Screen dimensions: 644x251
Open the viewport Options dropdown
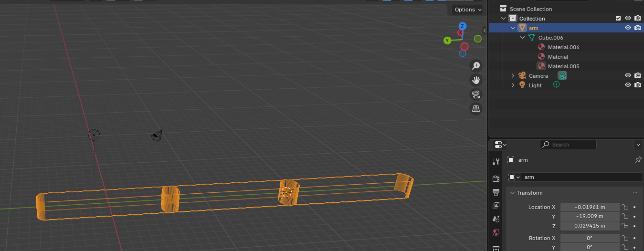[467, 10]
